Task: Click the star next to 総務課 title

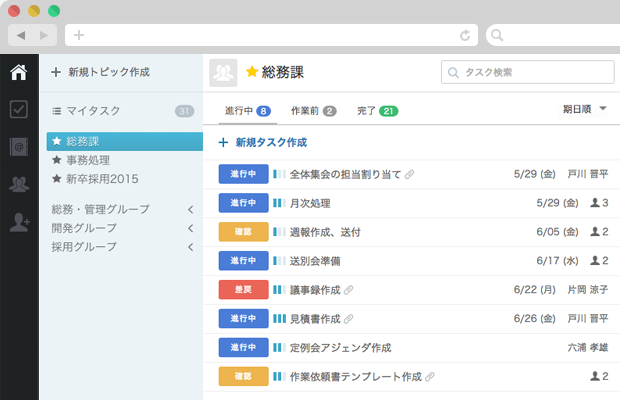Action: [x=252, y=72]
